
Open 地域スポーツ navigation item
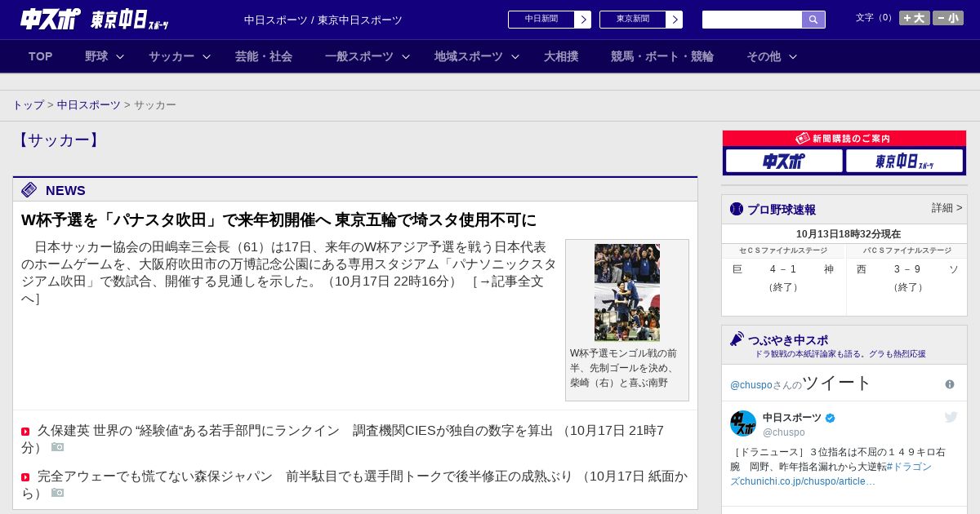pyautogui.click(x=469, y=56)
